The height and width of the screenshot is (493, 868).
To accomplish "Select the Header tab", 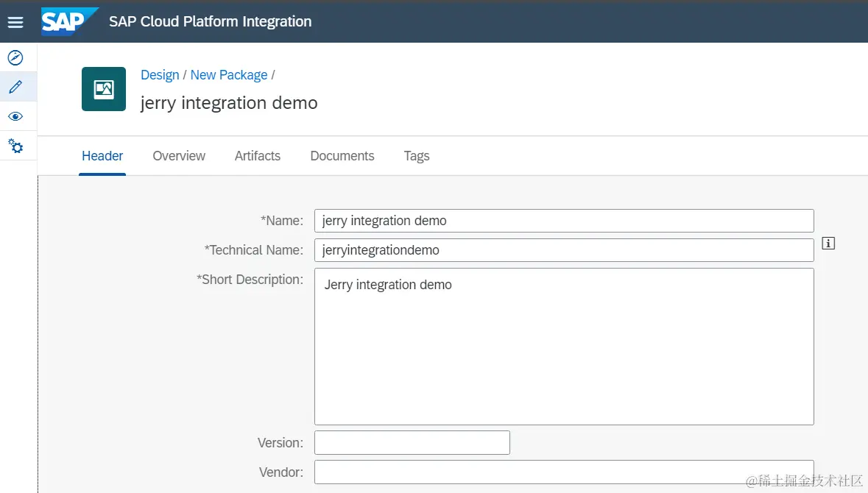I will coord(102,156).
